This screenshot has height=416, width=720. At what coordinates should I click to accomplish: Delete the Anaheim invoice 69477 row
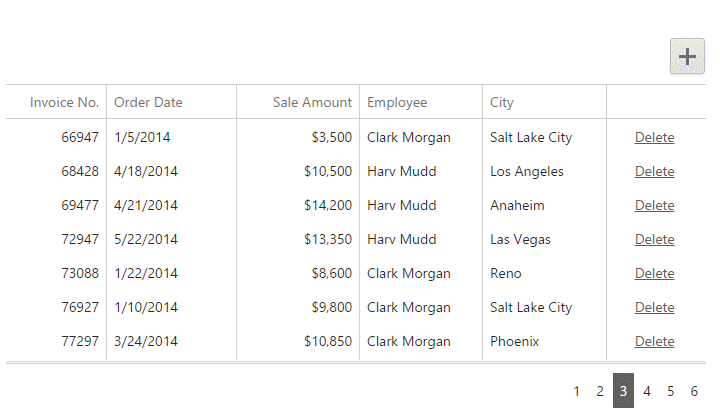(654, 205)
